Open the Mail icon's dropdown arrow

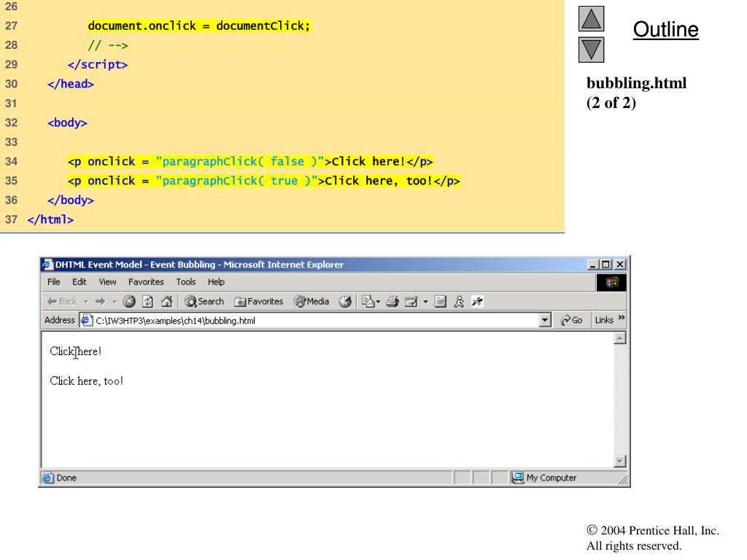click(x=379, y=301)
